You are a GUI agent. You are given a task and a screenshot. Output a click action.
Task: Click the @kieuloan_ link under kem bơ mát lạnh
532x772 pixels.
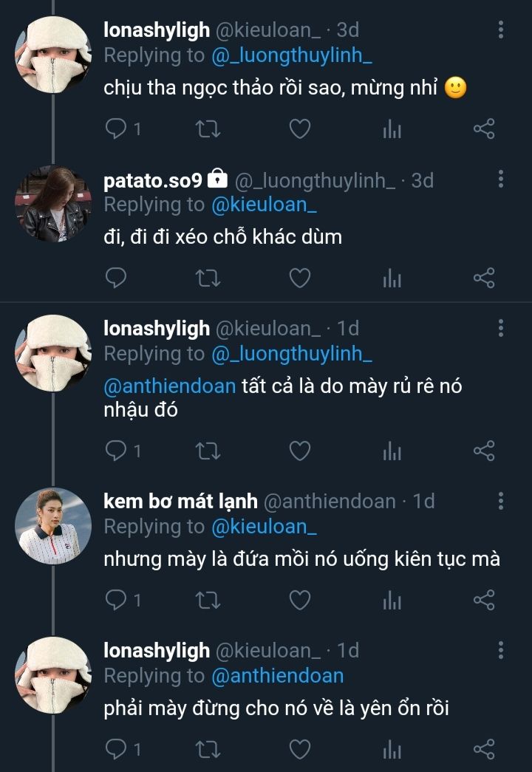click(x=264, y=527)
